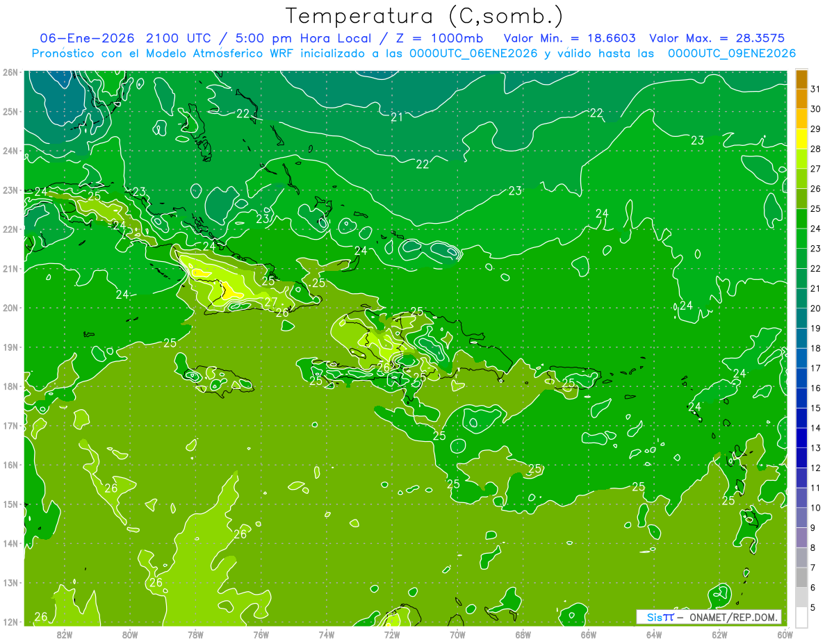Viewport: 834px width, 644px height.
Task: Click the '21' contour label on map
Action: 397,117
